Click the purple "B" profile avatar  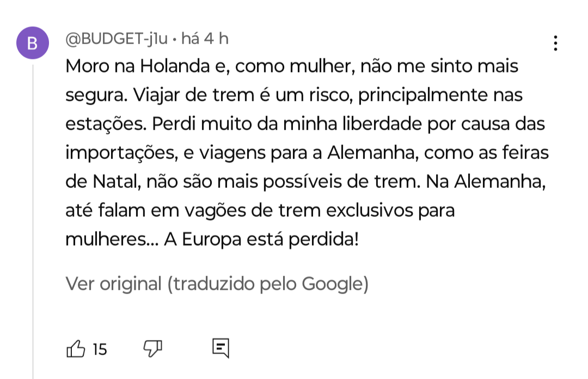pos(33,44)
